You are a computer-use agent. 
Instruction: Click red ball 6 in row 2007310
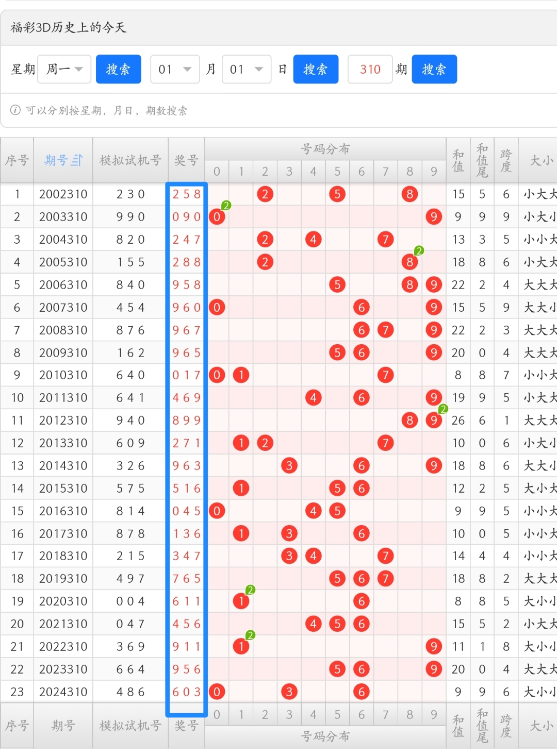point(362,308)
